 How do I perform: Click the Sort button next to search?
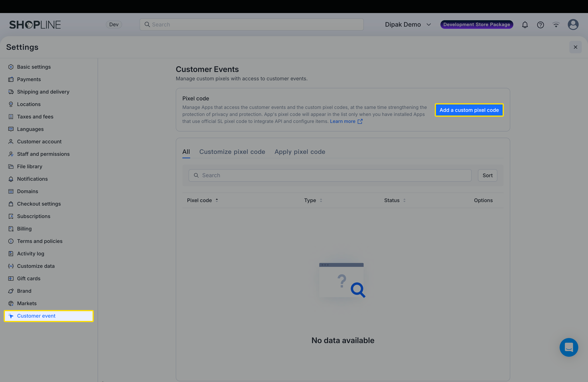487,175
